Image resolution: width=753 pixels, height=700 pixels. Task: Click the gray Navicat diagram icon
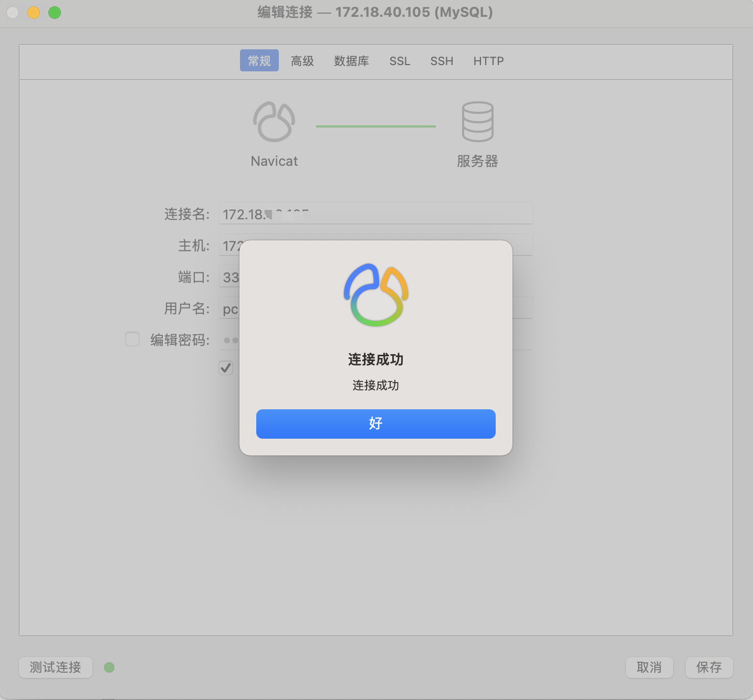[274, 122]
